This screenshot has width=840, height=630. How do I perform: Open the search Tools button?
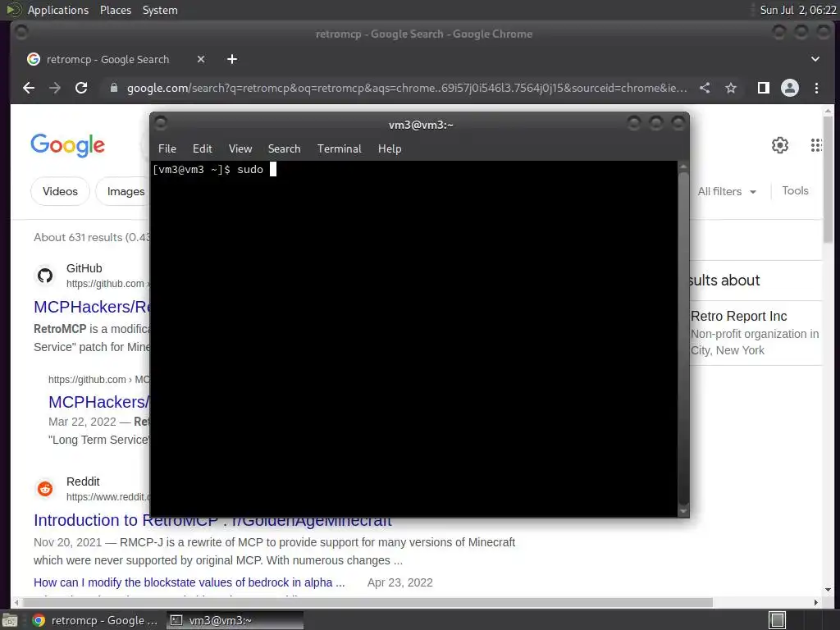795,190
